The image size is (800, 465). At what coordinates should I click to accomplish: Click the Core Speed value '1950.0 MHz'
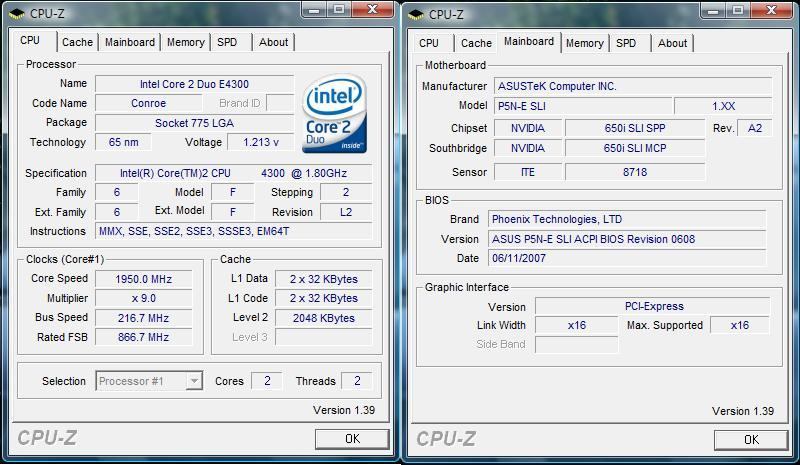[x=143, y=279]
